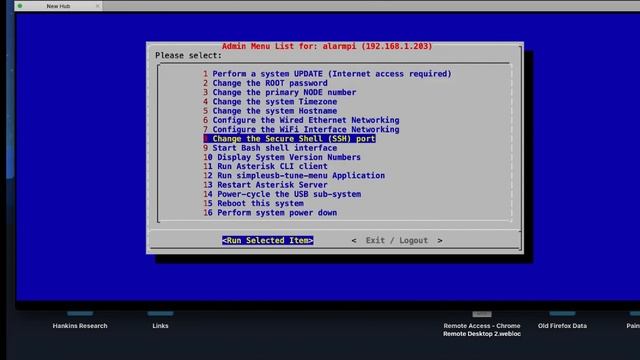
Task: Click the Exit / Logout button
Action: pyautogui.click(x=397, y=240)
